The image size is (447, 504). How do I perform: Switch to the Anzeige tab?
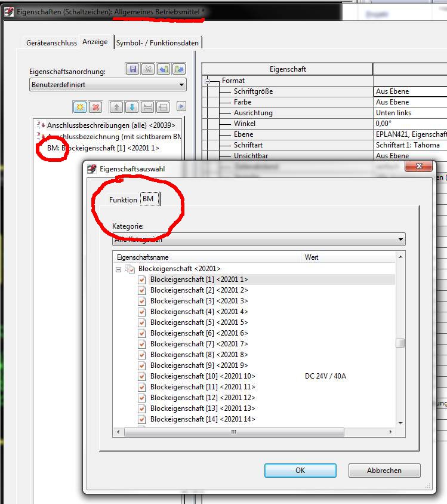95,42
